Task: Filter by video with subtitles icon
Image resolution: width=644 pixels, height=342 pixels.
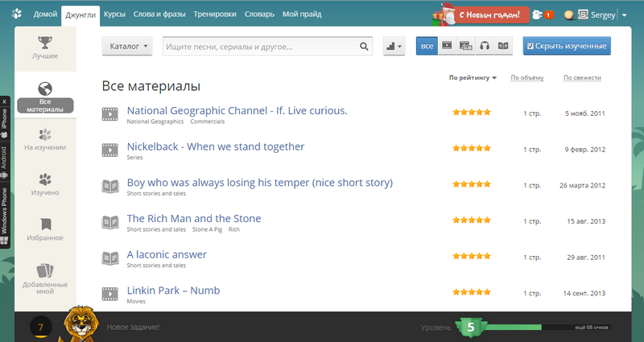Action: 466,46
